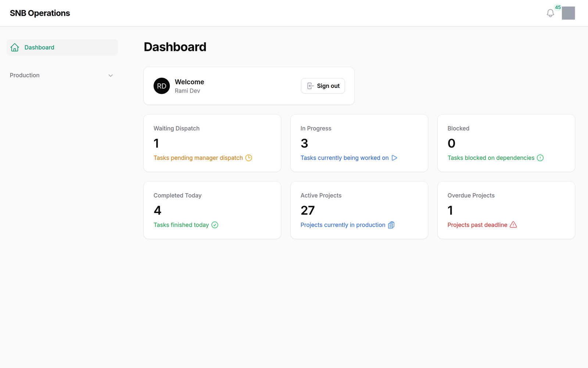Open Tasks currently being worked on
The width and height of the screenshot is (588, 368).
344,158
